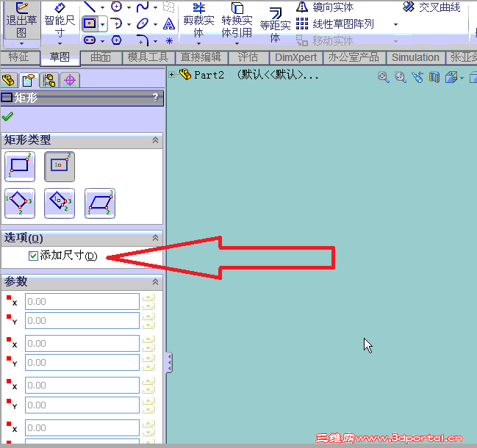Switch to the 草图 tab
Image resolution: width=477 pixels, height=448 pixels.
tap(60, 57)
